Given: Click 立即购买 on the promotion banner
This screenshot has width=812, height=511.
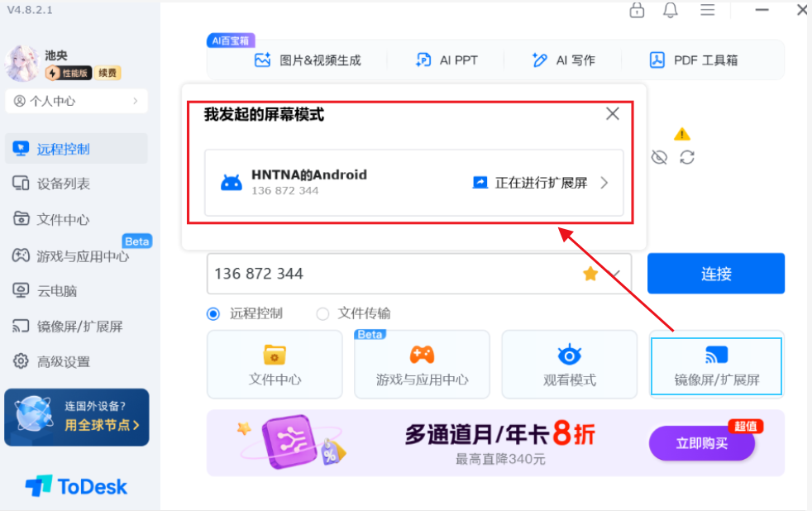Looking at the screenshot, I should click(x=700, y=444).
